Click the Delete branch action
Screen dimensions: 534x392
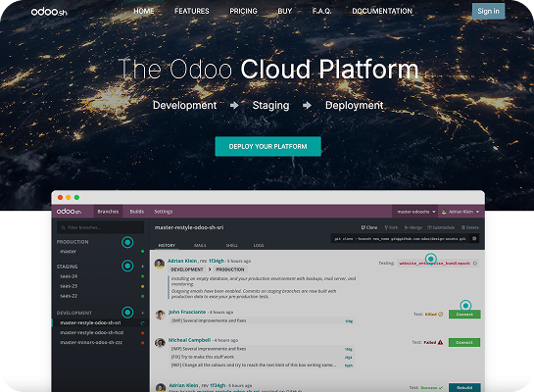[470, 227]
